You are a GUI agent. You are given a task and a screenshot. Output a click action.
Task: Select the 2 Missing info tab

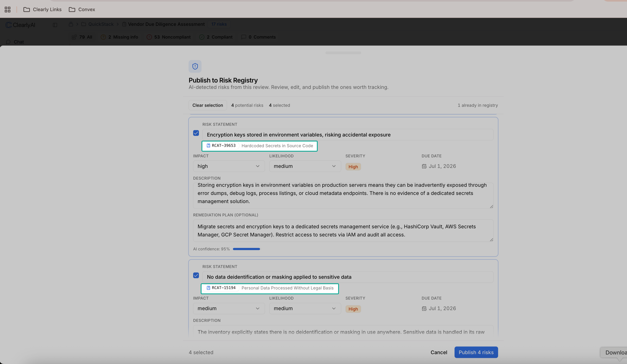(119, 37)
